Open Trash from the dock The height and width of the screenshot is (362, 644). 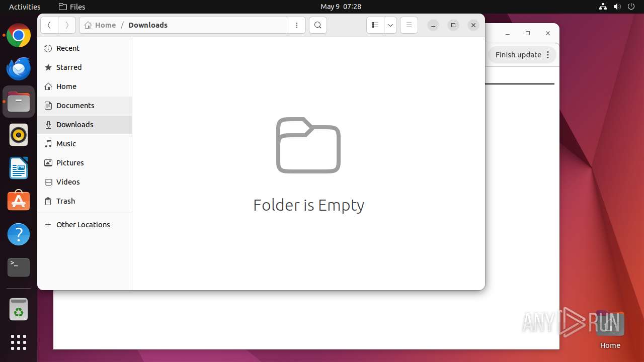click(19, 309)
